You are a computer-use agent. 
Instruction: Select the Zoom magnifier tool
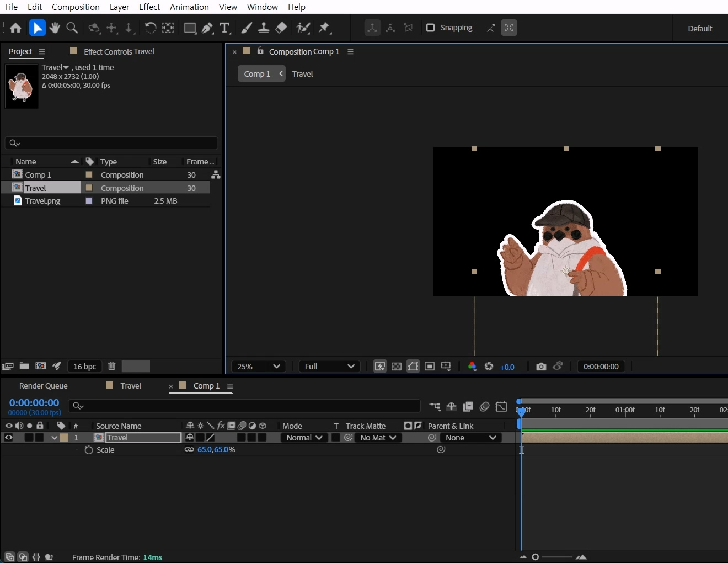[x=72, y=28]
